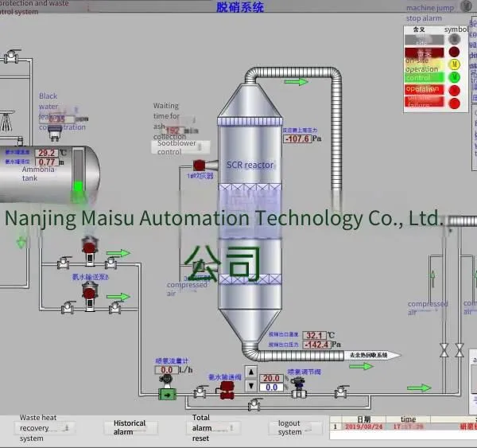Click the red failure symbol in the legend
The image size is (477, 448).
455,103
